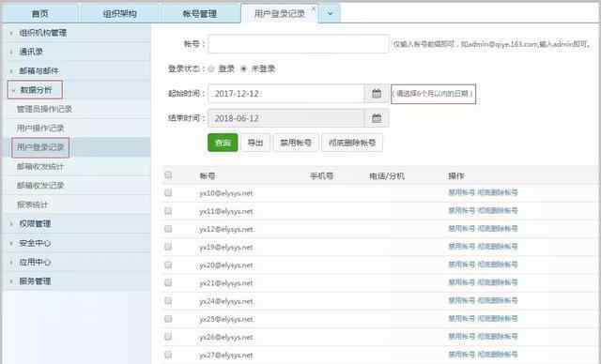The width and height of the screenshot is (601, 364).
Task: Click the 导出 button
Action: point(255,143)
